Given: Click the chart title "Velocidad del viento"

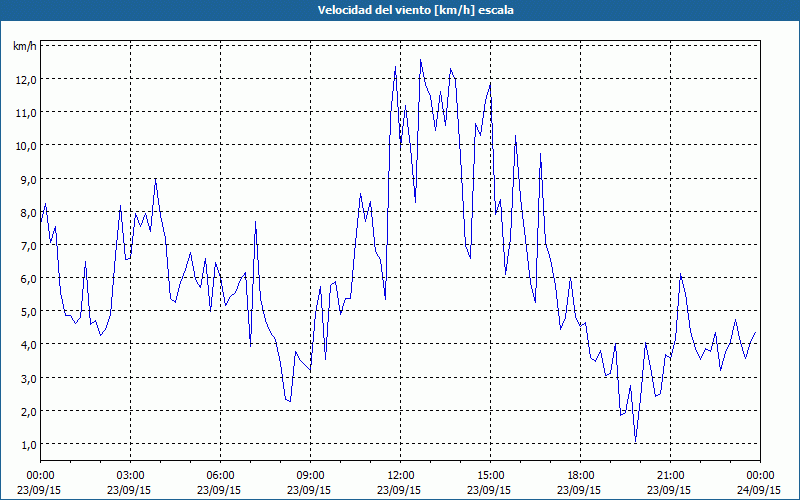Looking at the screenshot, I should click(x=400, y=10).
